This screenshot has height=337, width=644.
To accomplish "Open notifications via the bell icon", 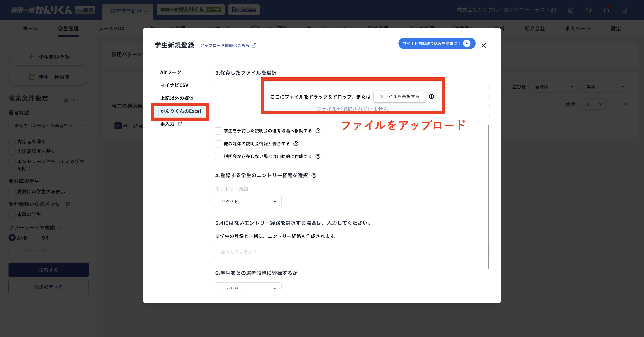I will 606,10.
